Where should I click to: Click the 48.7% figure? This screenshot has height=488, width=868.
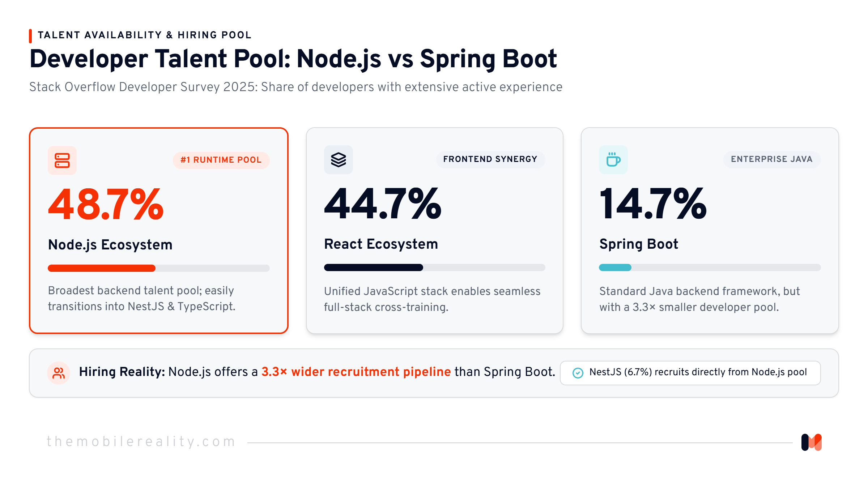click(x=106, y=204)
